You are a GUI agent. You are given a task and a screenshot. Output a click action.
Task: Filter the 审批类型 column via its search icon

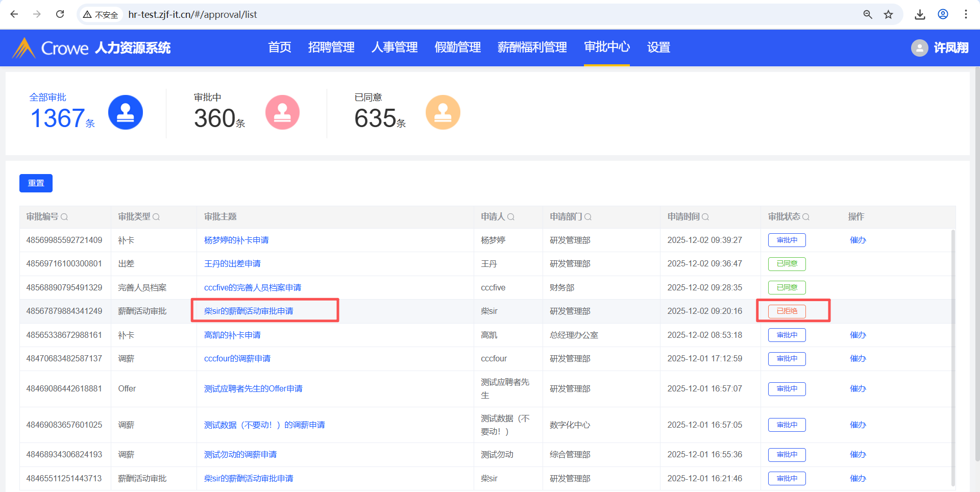click(156, 217)
